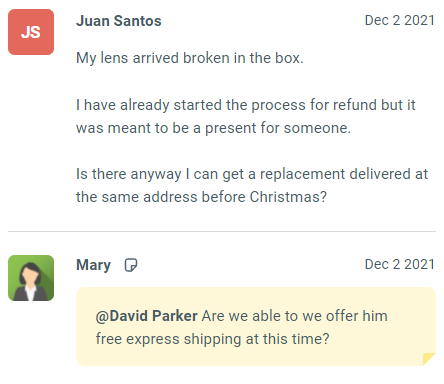Screen dimensions: 444x384
Task: Click the JS avatar for Juan Santos
Action: (31, 32)
